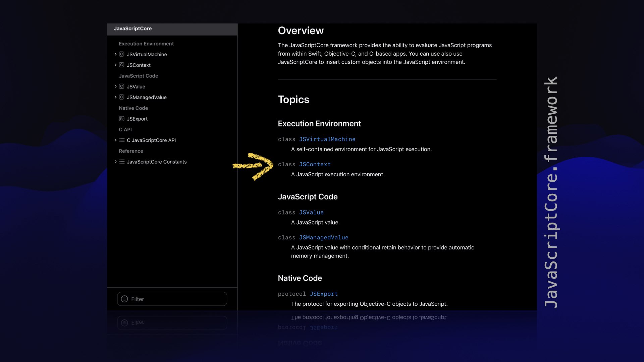Follow the JSManagedValue class link
This screenshot has height=362, width=644.
click(323, 237)
